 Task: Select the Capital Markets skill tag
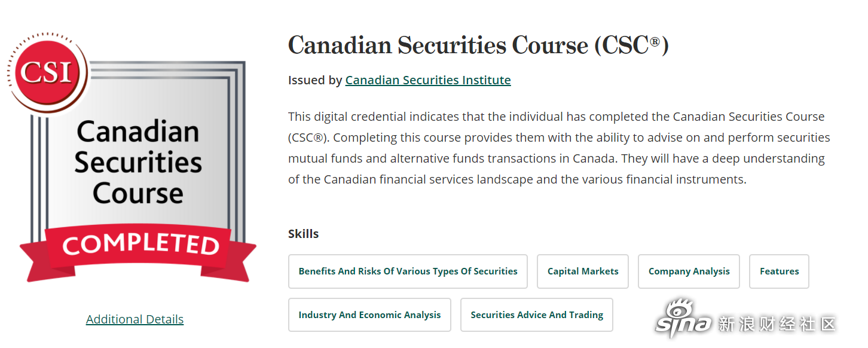[583, 271]
